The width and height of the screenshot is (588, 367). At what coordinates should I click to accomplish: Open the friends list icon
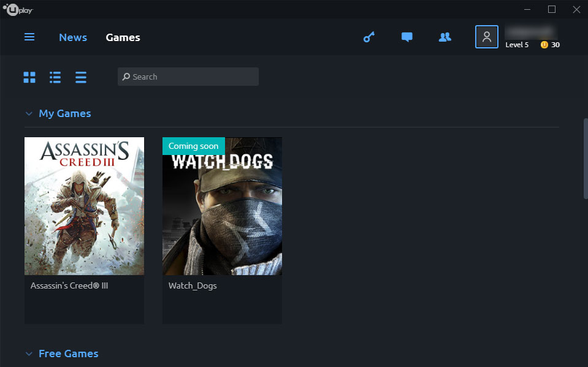point(445,37)
